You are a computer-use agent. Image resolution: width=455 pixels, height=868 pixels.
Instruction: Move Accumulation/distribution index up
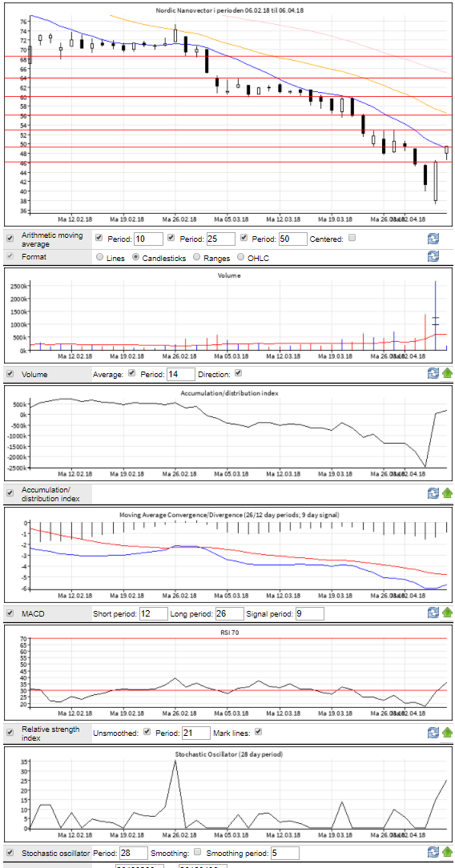click(x=447, y=492)
